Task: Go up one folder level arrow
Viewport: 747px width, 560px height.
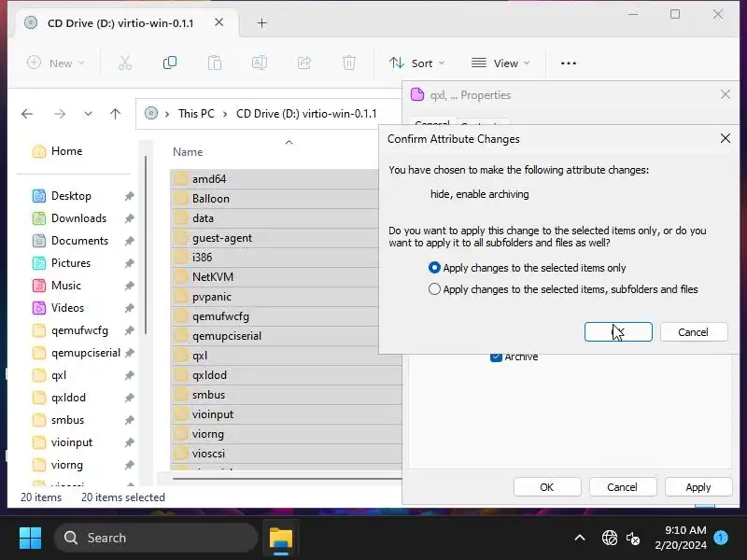Action: pos(115,114)
